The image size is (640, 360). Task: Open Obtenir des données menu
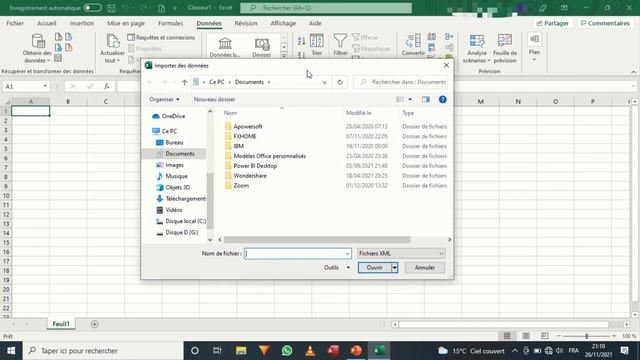pos(37,48)
